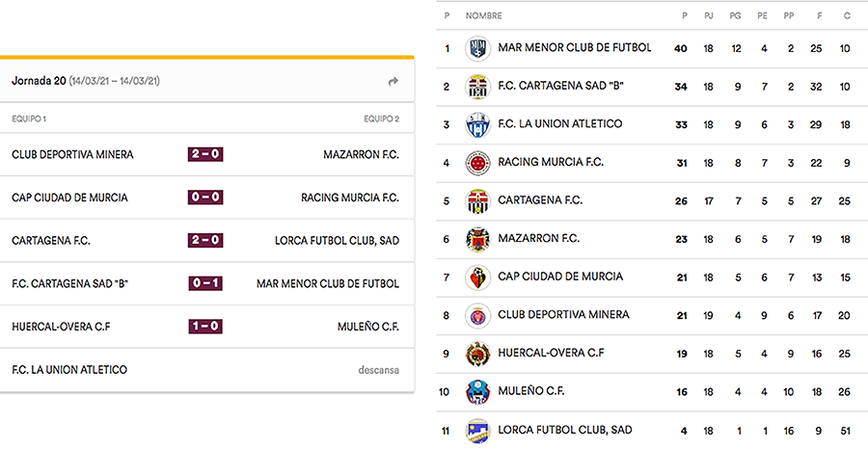Open Racing Murcia F.C. in match list
Viewport: 868px width, 449px height.
(349, 198)
